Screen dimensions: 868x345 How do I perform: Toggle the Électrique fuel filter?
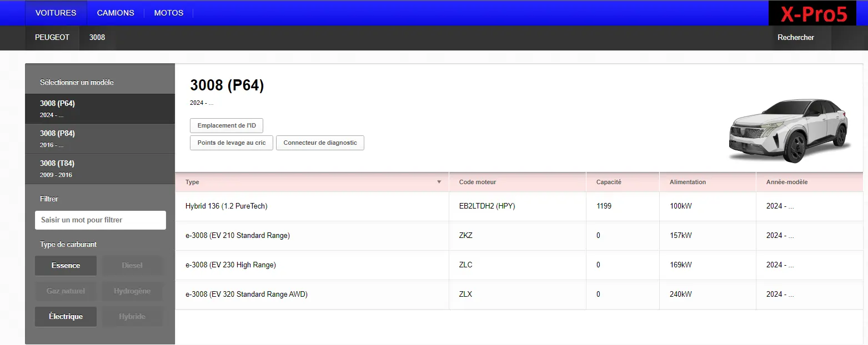66,317
